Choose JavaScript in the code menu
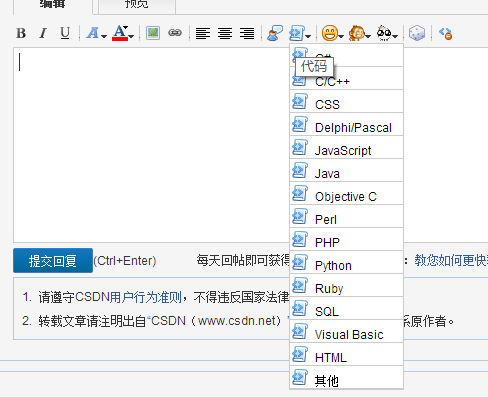The image size is (488, 397). pyautogui.click(x=347, y=148)
